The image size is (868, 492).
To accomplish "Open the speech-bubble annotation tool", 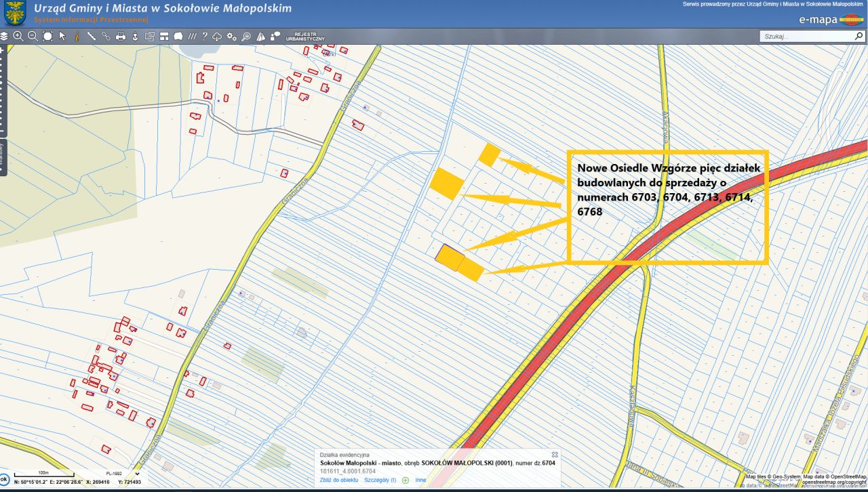I will tap(178, 36).
